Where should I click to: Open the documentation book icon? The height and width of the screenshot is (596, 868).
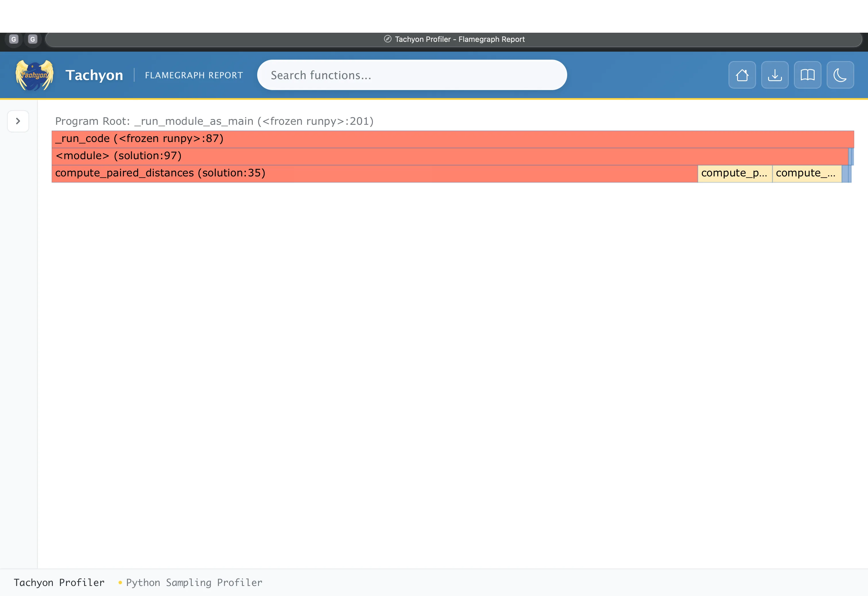click(x=807, y=75)
